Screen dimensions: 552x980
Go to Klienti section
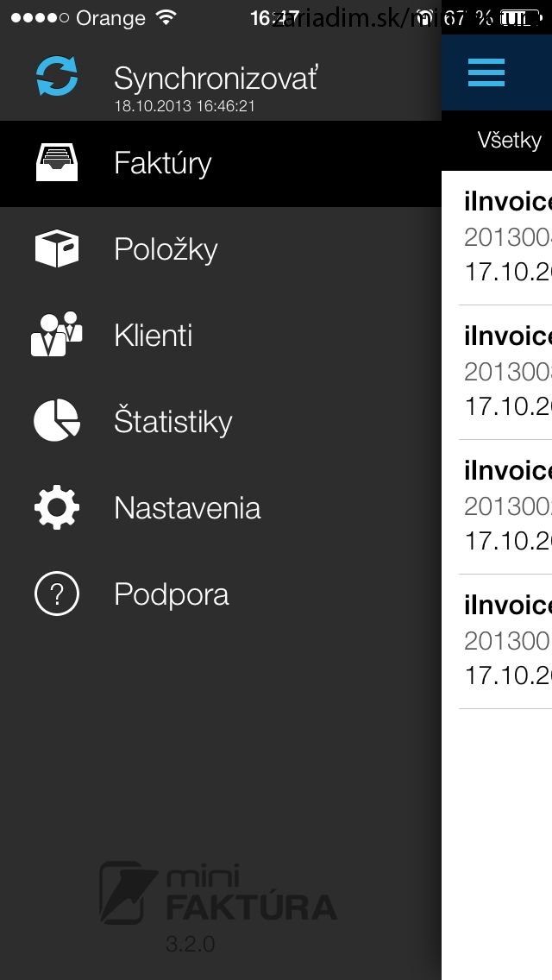(221, 335)
